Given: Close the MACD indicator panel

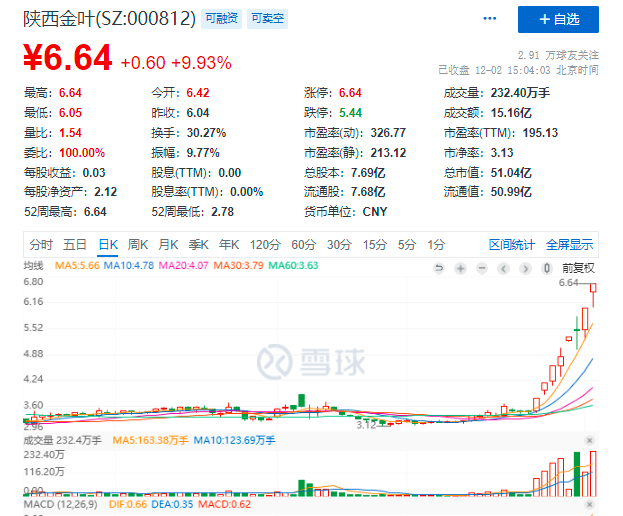Looking at the screenshot, I should 590,504.
